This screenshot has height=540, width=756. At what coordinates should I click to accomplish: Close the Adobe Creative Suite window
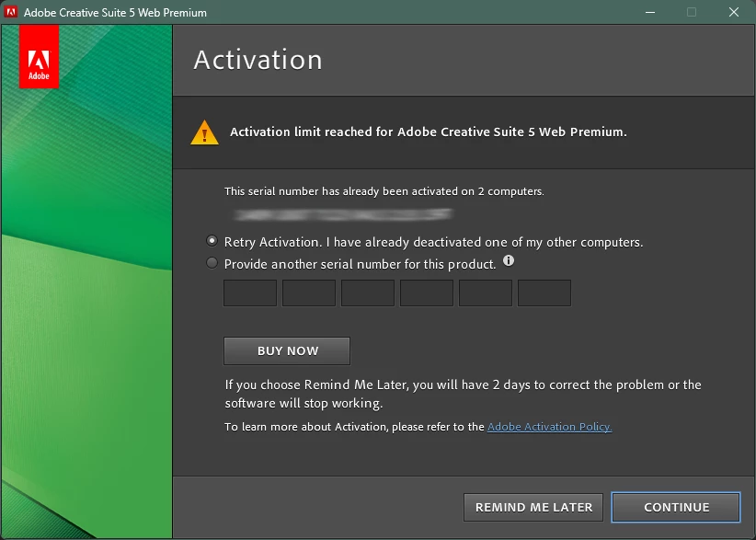click(734, 12)
